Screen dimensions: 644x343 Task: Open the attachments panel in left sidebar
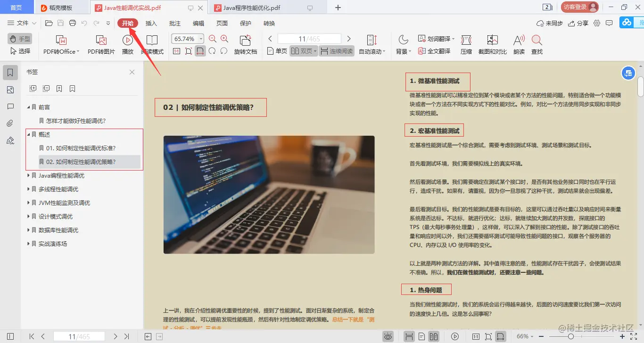point(10,123)
